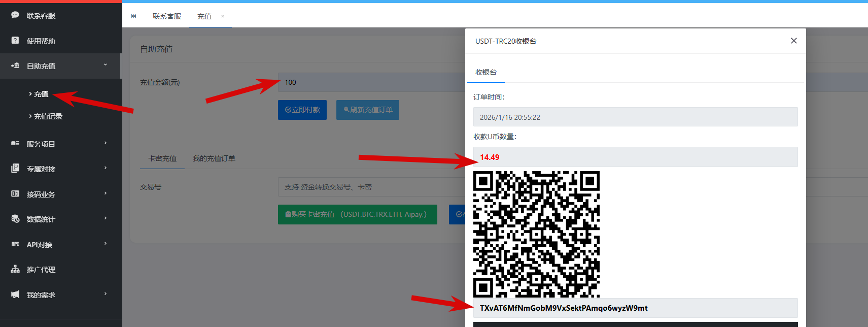Screen dimensions: 868x327
Task: Expand the API对接 menu chevron
Action: (106, 244)
